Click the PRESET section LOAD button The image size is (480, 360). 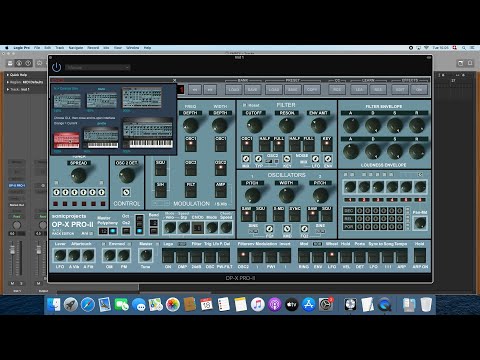[274, 89]
